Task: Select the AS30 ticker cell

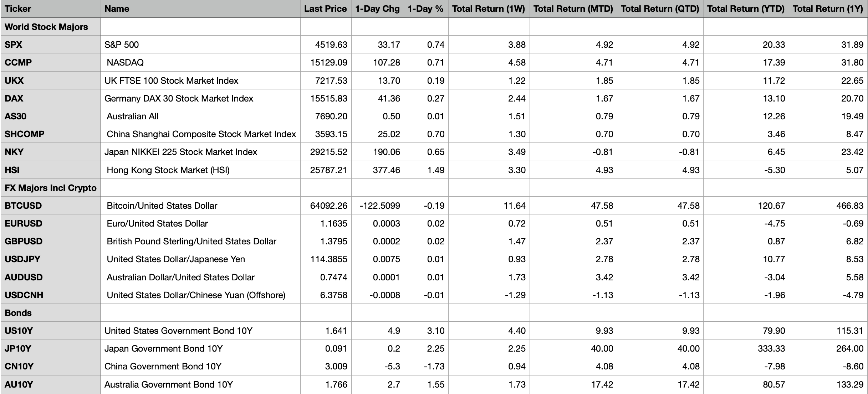Action: [x=51, y=116]
